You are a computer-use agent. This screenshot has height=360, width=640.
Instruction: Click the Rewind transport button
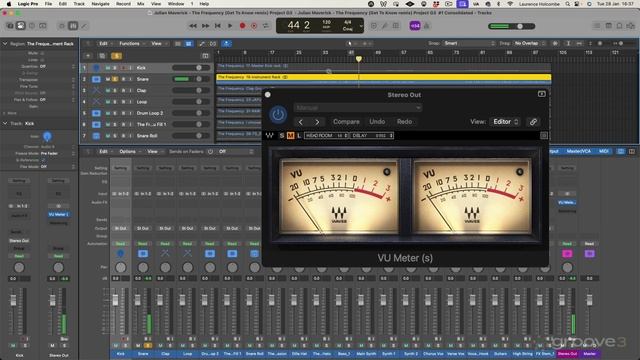tap(193, 26)
